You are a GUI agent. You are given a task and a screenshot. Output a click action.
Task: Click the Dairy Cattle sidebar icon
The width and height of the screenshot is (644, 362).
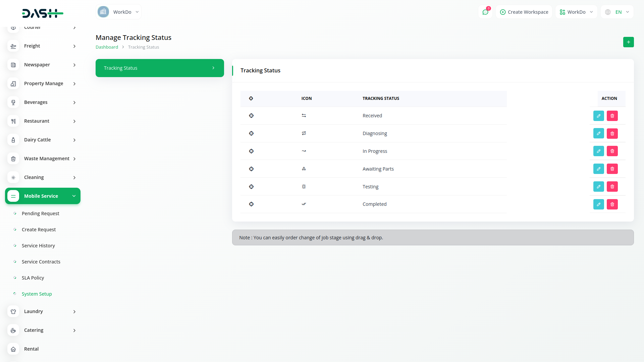(x=13, y=140)
